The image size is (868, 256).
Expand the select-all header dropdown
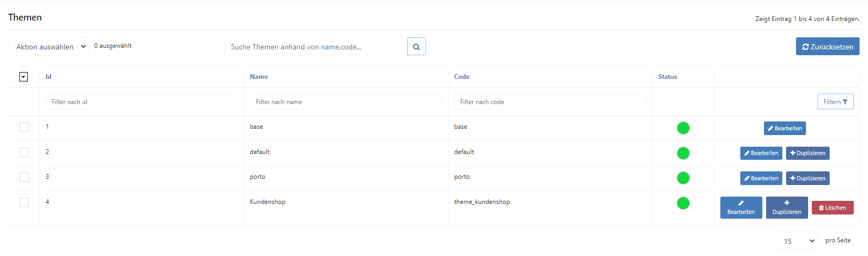[x=24, y=77]
